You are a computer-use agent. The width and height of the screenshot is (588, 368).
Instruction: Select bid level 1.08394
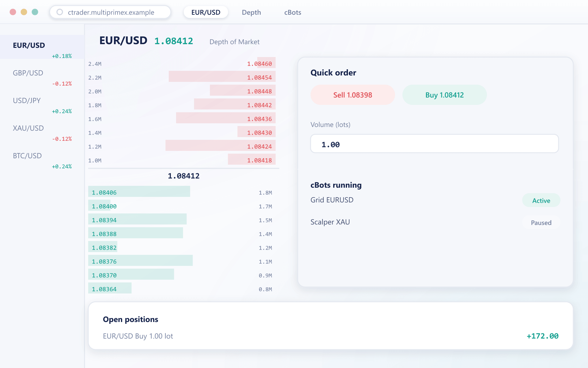(182, 219)
